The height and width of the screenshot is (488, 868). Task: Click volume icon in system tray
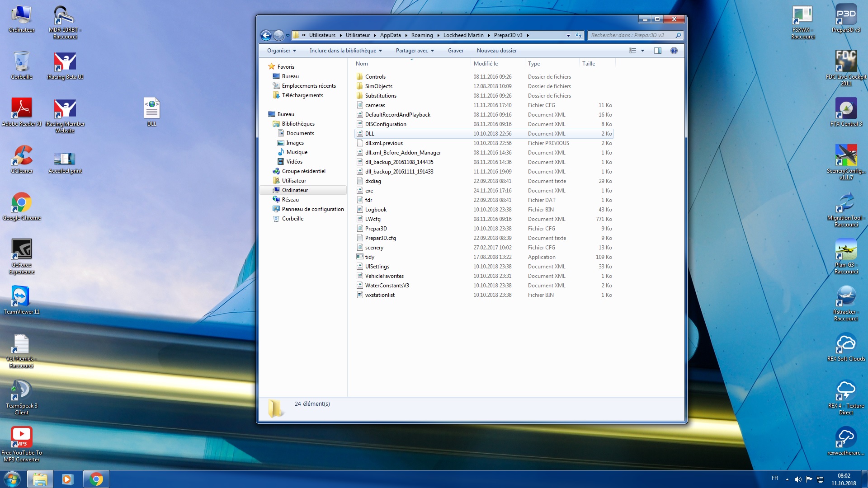click(x=798, y=479)
